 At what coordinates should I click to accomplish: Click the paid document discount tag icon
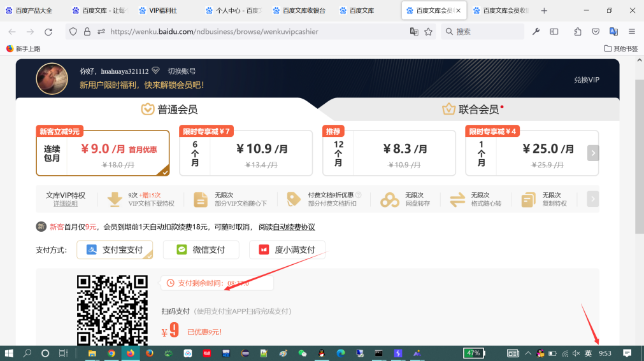tap(293, 199)
